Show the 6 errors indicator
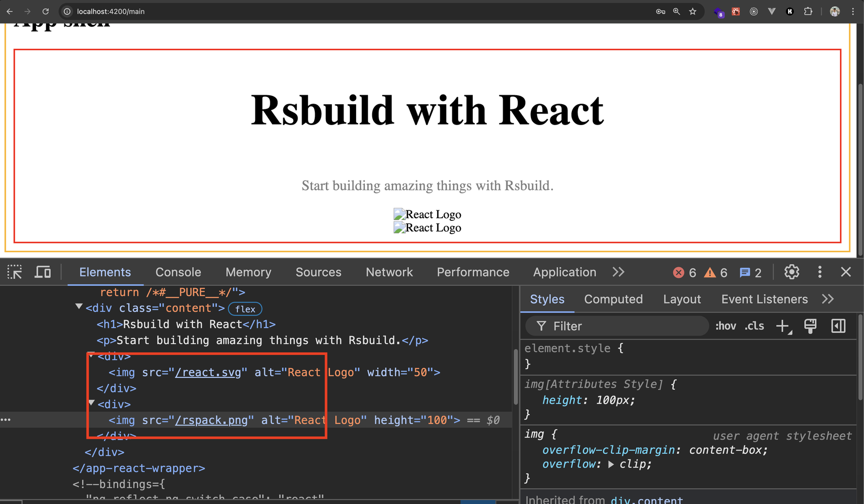 [684, 273]
